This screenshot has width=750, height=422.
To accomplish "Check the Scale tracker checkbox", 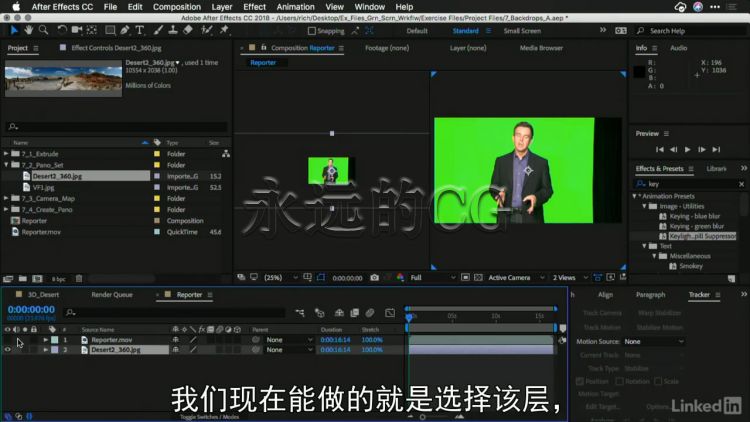I will (658, 381).
